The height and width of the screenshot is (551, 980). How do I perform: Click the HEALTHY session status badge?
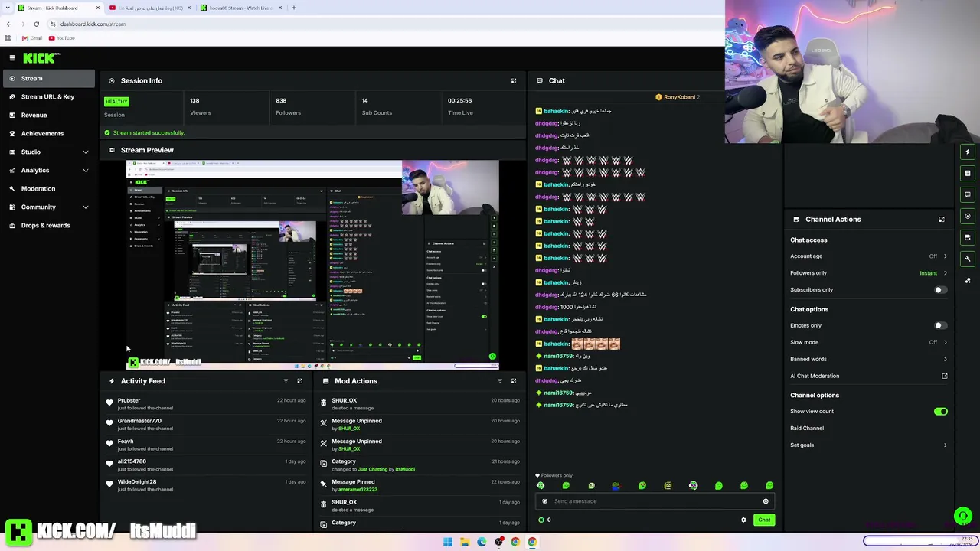(x=116, y=102)
